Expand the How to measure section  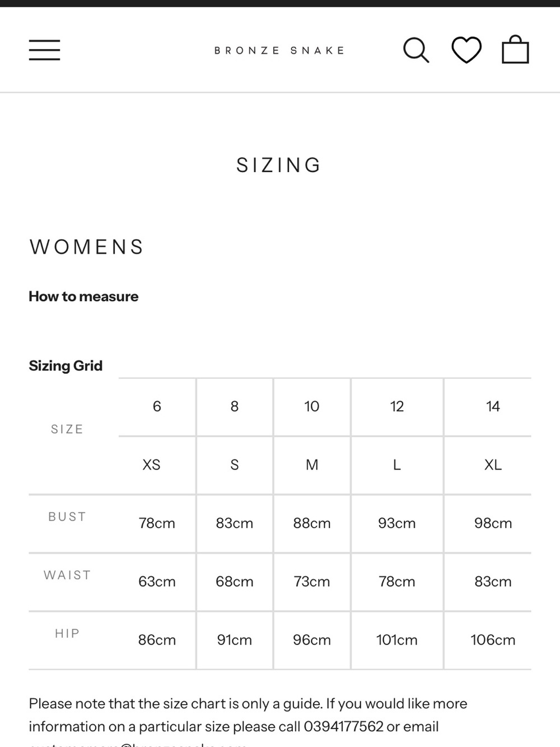[83, 296]
